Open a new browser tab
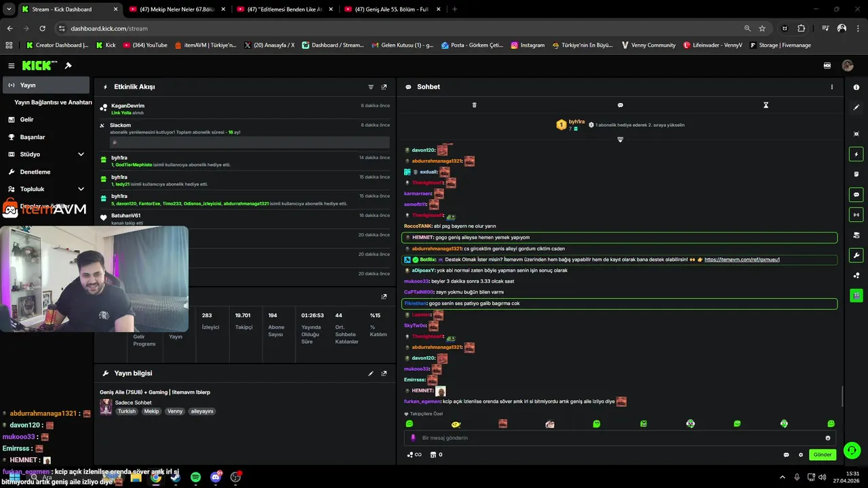The width and height of the screenshot is (868, 488). 454,9
